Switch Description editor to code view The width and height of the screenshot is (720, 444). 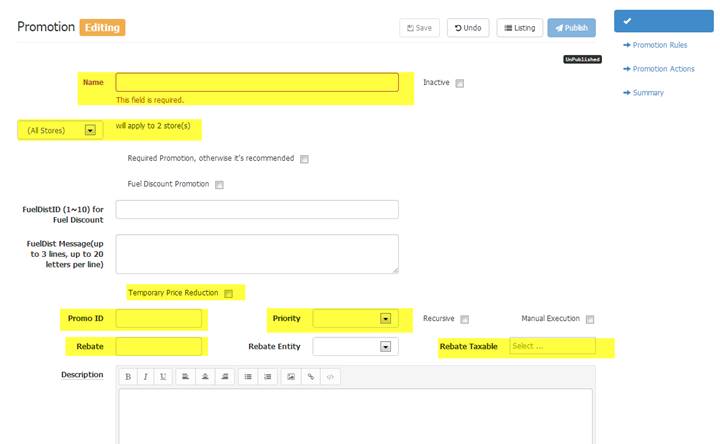click(x=331, y=377)
